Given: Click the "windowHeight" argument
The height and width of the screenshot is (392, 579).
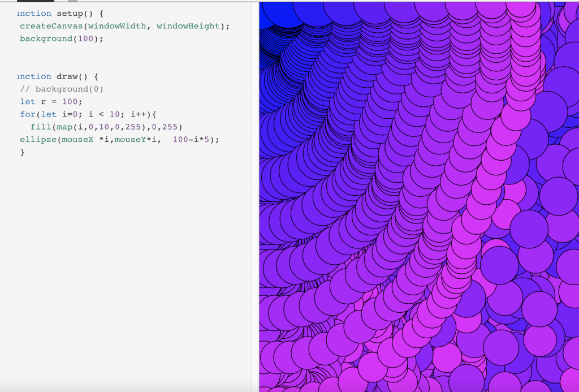Looking at the screenshot, I should click(188, 26).
